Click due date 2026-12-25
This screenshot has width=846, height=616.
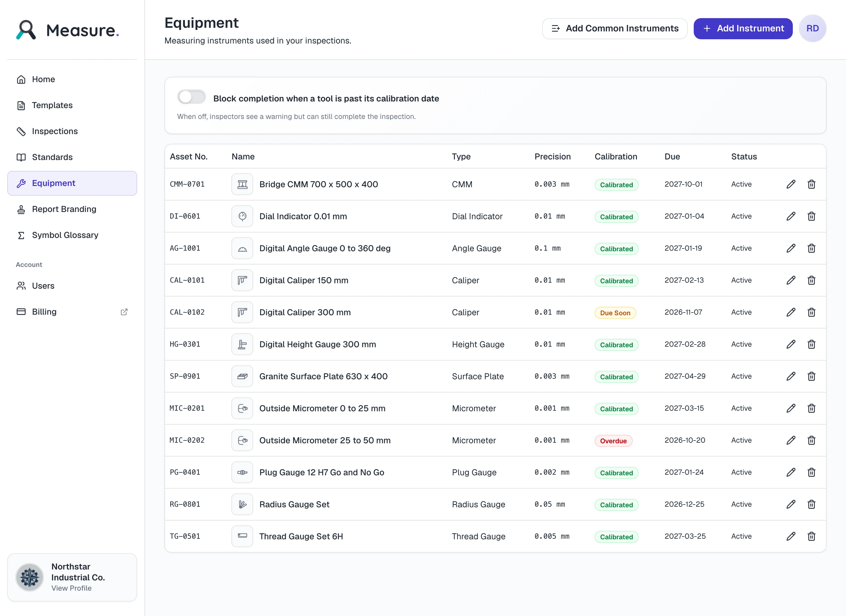point(684,504)
